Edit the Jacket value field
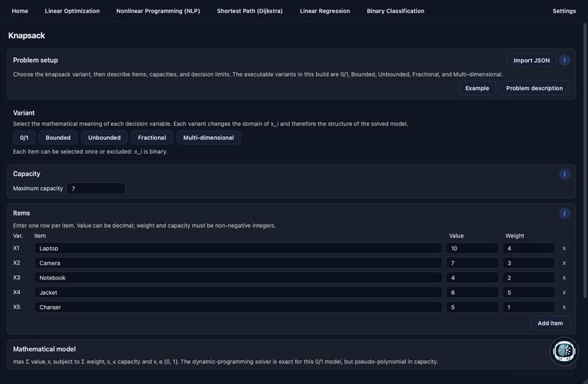Viewport: 588px width, 384px height. point(472,292)
